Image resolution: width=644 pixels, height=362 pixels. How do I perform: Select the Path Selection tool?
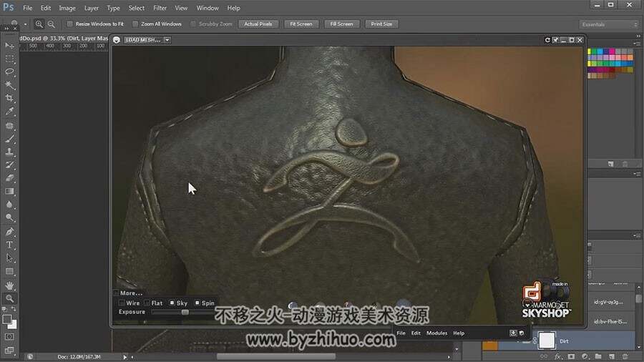click(x=9, y=258)
